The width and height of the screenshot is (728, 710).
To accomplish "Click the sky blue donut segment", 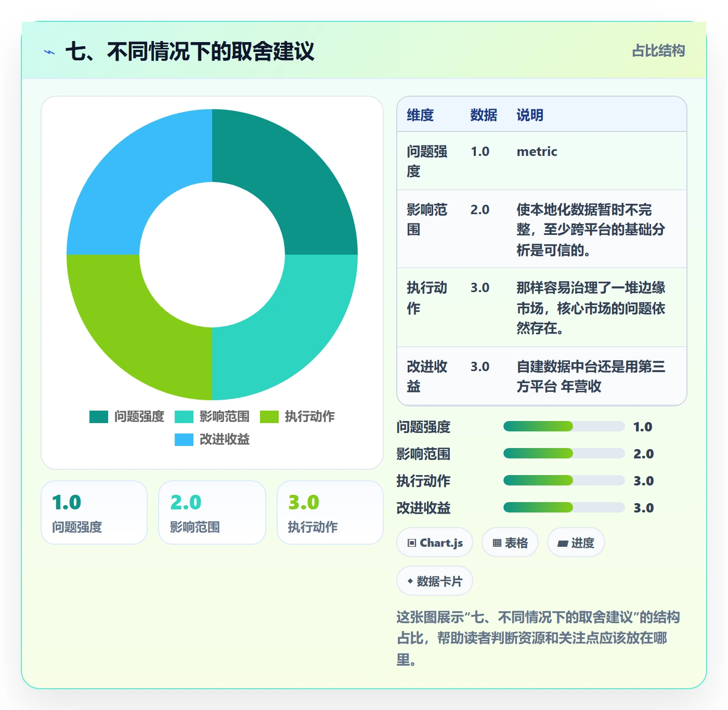I will [135, 178].
